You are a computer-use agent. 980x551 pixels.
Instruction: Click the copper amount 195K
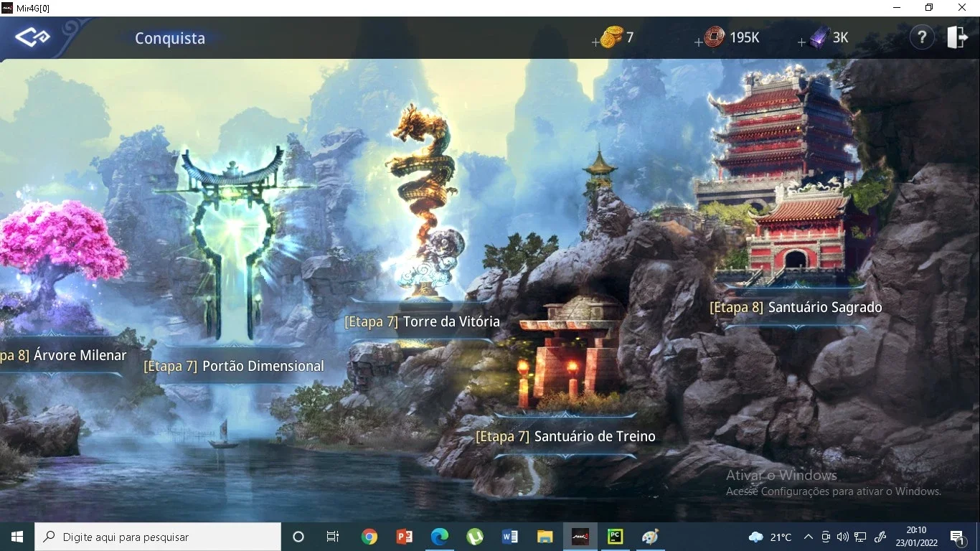(745, 38)
